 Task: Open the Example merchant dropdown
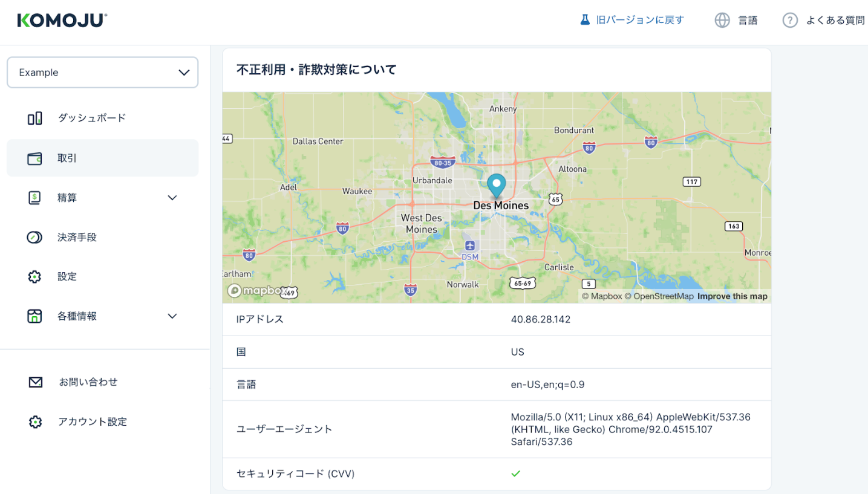102,73
